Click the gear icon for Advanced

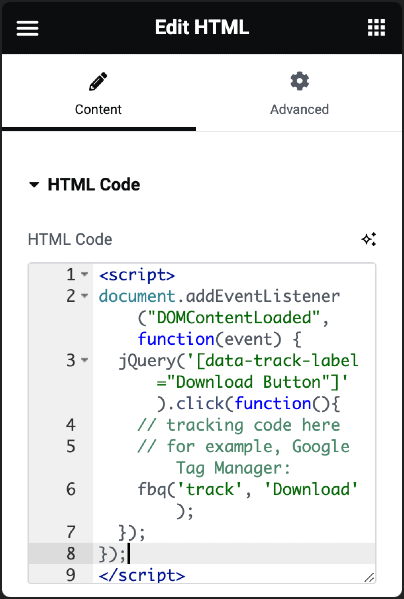[x=299, y=81]
